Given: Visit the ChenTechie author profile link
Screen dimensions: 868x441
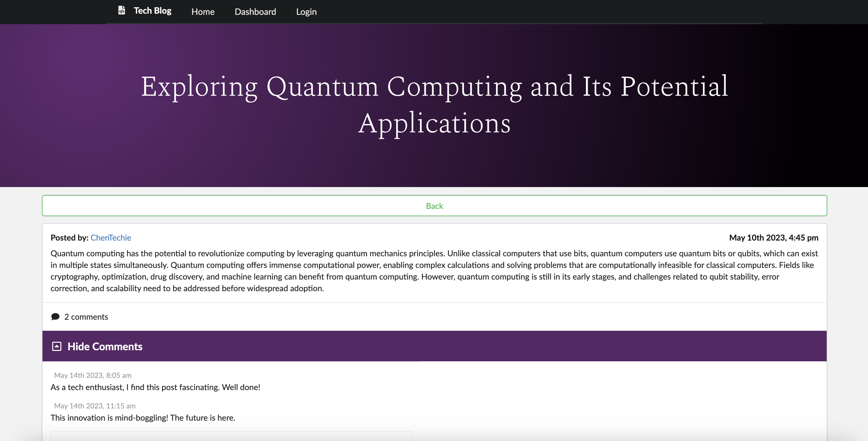Looking at the screenshot, I should (111, 238).
